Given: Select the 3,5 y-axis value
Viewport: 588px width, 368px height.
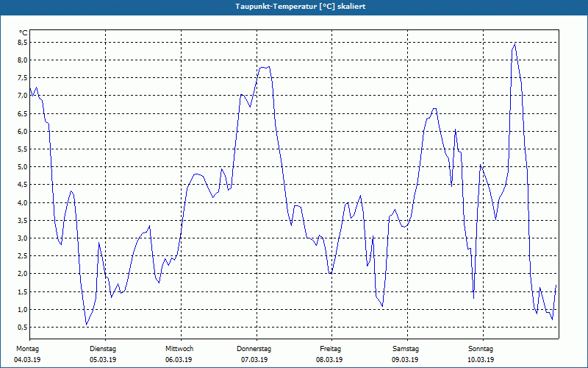Looking at the screenshot, I should [x=24, y=220].
